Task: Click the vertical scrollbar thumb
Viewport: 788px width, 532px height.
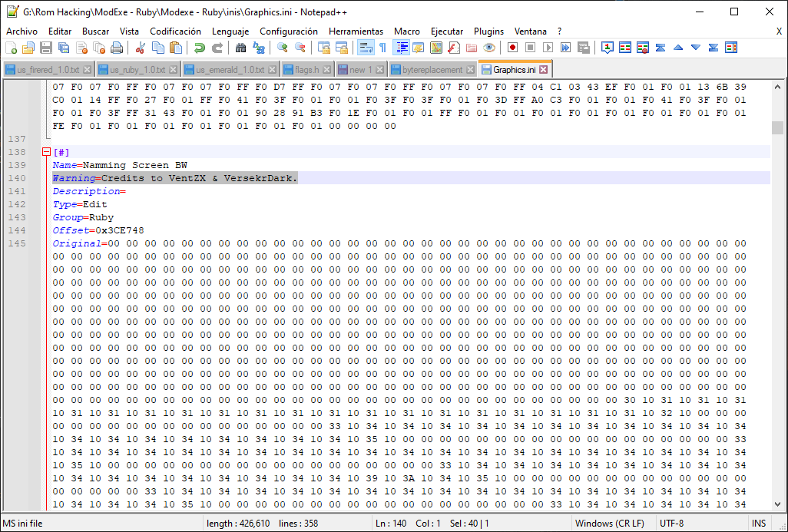Action: tap(777, 127)
